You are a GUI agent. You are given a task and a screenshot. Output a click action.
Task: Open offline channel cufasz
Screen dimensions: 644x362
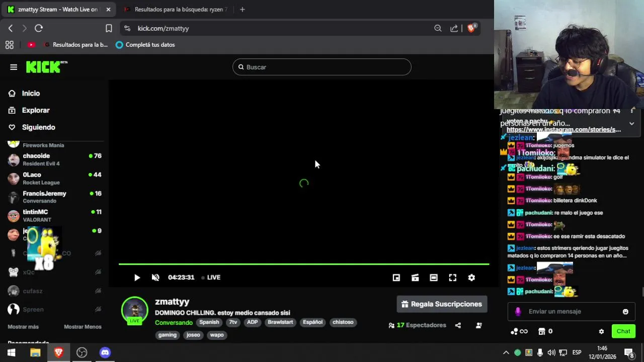point(54,291)
